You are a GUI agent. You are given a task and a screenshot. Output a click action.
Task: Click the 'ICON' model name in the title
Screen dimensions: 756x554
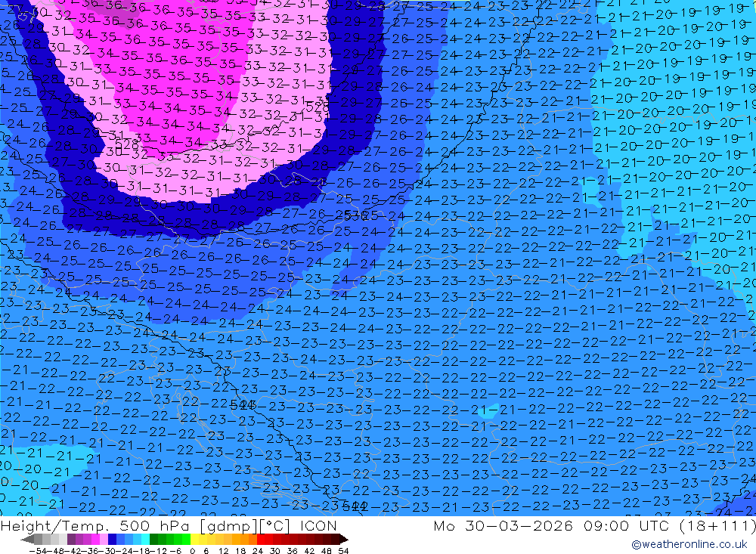point(319,525)
